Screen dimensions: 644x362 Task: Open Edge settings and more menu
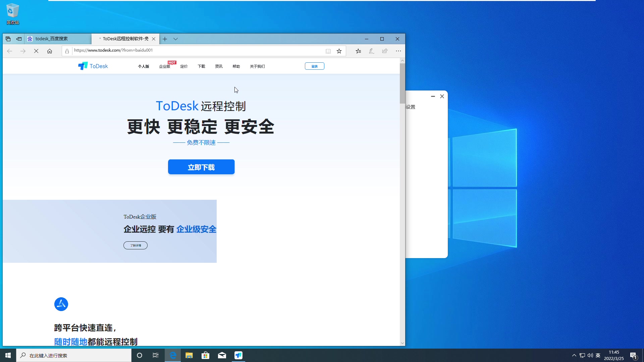pos(398,51)
